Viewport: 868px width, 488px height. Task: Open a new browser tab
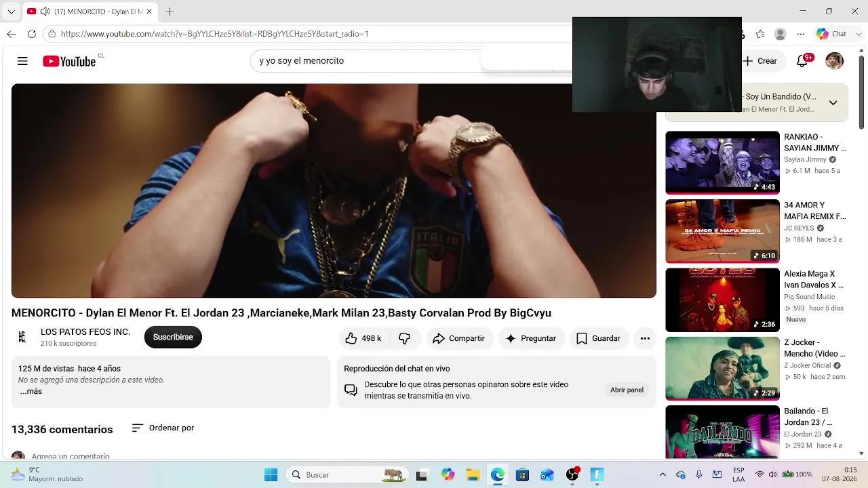tap(170, 12)
